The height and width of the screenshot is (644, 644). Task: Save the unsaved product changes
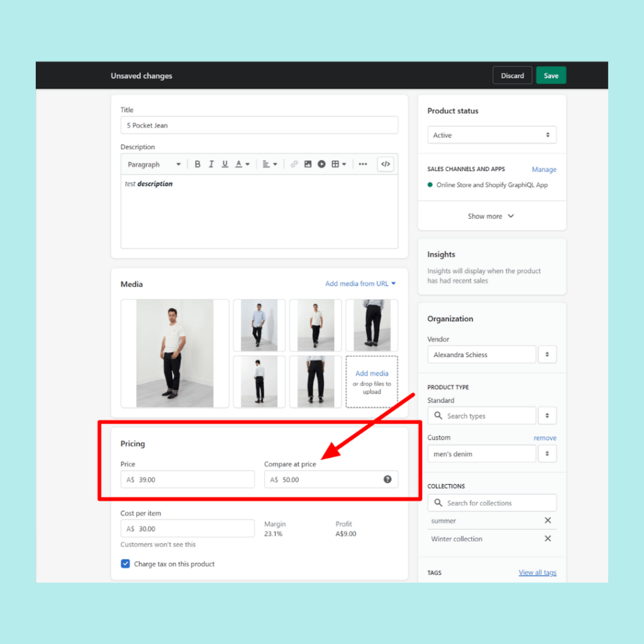(551, 75)
